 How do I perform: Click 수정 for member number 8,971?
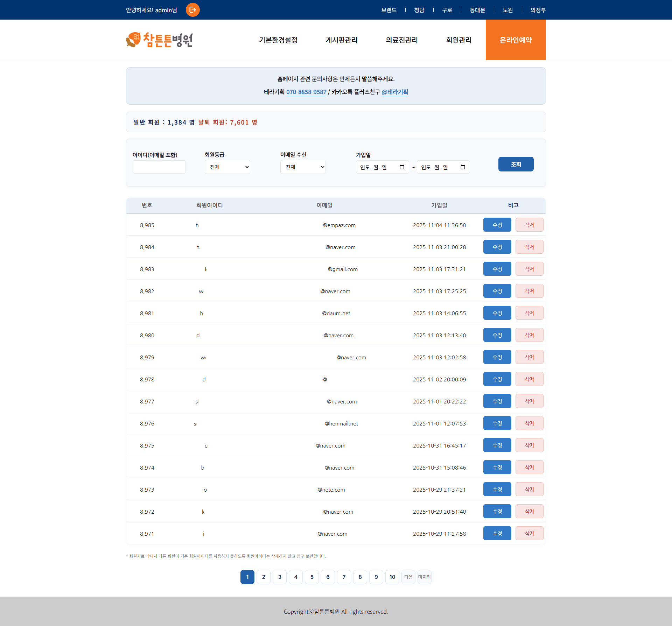[x=497, y=533]
